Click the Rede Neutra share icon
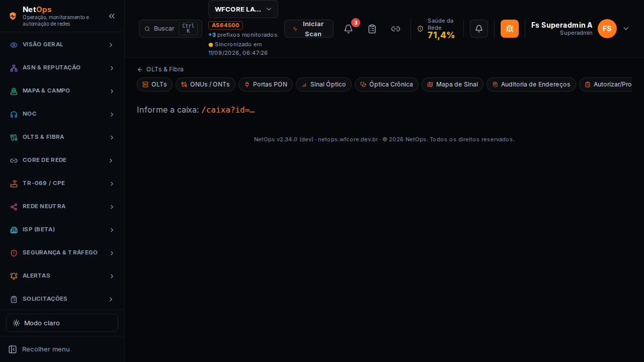The height and width of the screenshot is (362, 644). click(x=14, y=207)
